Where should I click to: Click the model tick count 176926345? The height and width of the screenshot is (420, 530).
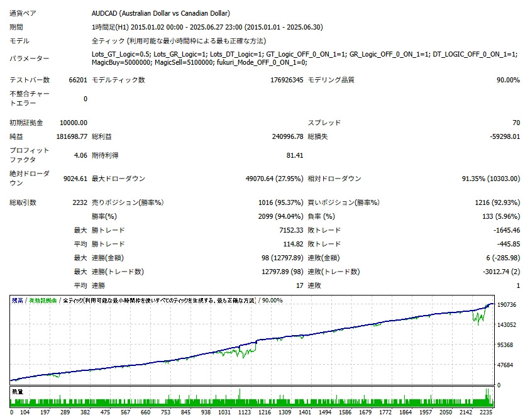[x=287, y=80]
